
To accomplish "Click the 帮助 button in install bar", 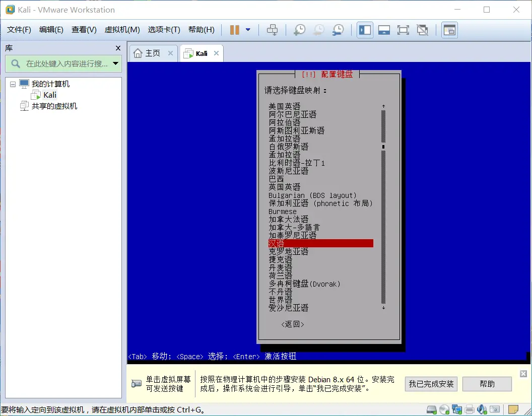I will point(487,384).
